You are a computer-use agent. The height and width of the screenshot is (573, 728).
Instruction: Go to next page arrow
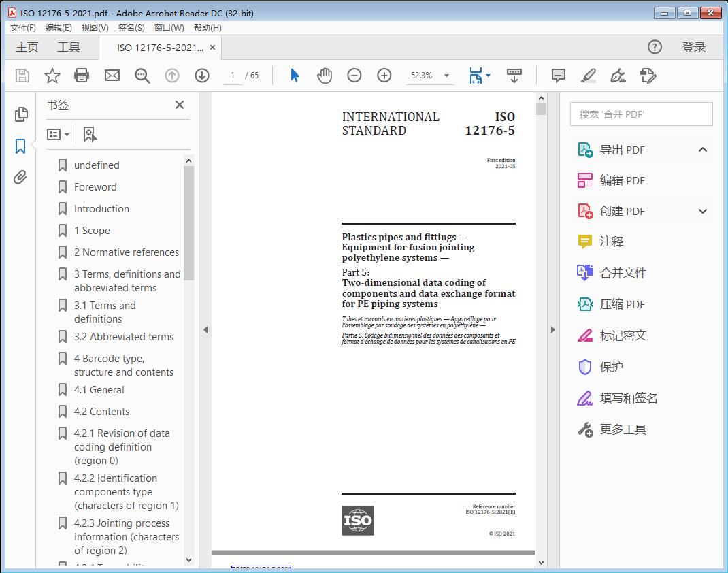(202, 76)
